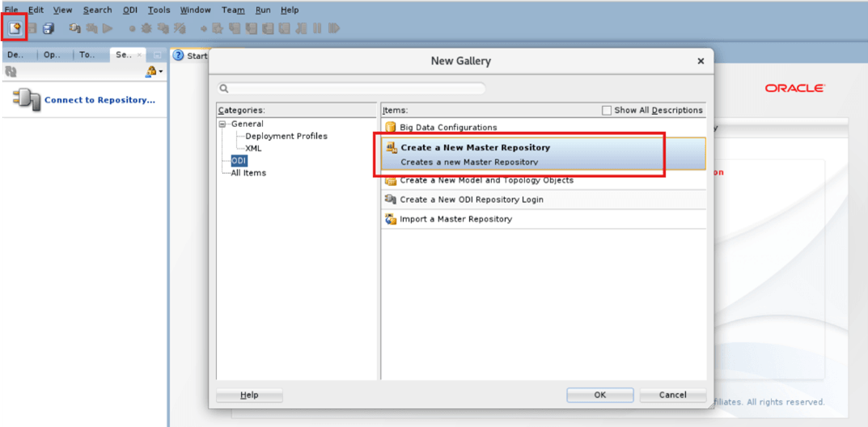Click the Save All multi-disk icon
Screen dimensions: 868x427
49,28
